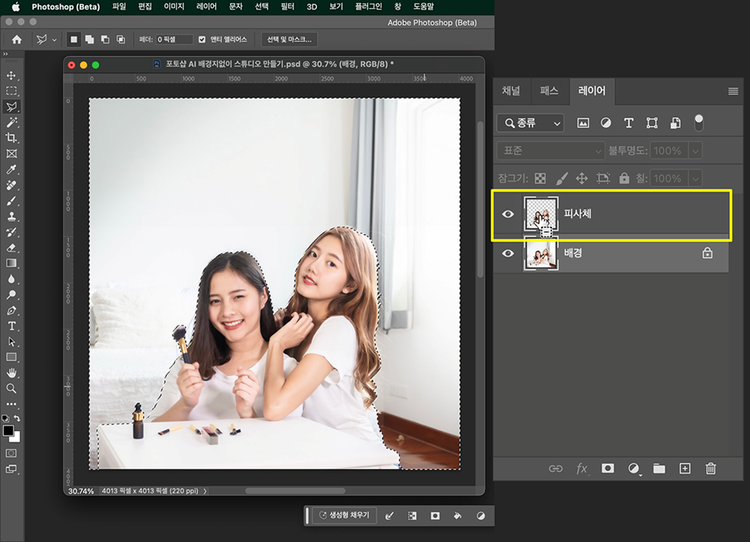750x542 pixels.
Task: Select the Move tool in the toolbar
Action: point(12,75)
